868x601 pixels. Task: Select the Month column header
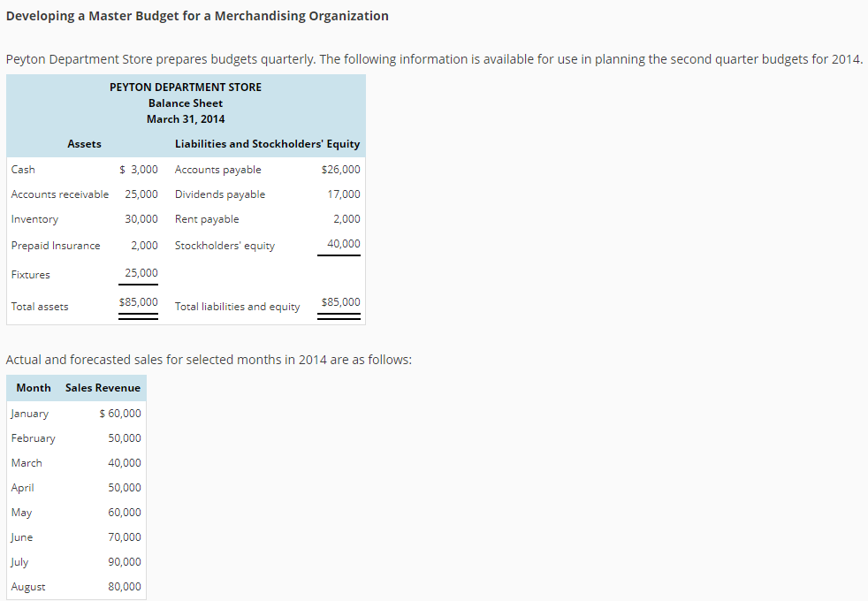[33, 387]
